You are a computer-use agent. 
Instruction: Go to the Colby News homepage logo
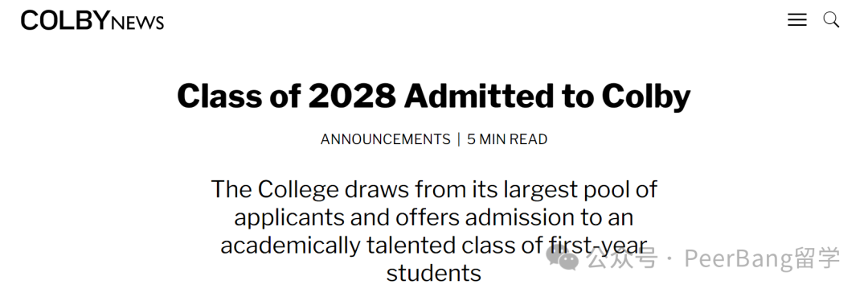tap(92, 21)
